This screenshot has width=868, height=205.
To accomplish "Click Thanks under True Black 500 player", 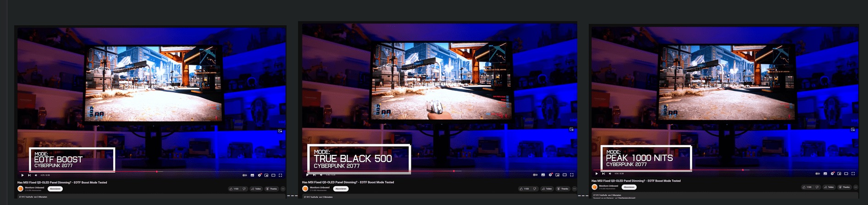I will click(563, 189).
